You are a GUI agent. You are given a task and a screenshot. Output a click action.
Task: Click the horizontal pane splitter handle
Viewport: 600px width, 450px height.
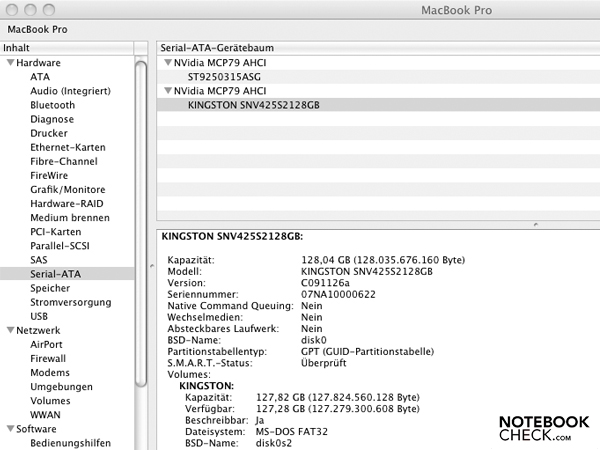536,225
